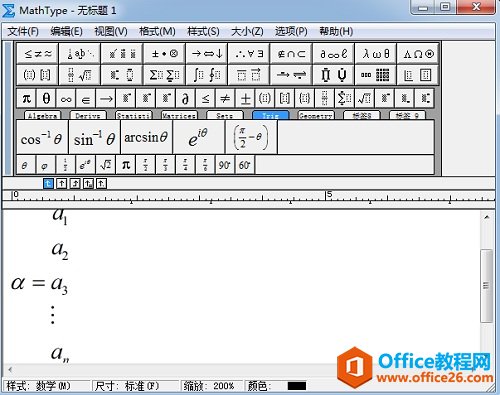500x395 pixels.
Task: Insert the single ≠ not-equal symbol
Action: pyautogui.click(x=225, y=99)
